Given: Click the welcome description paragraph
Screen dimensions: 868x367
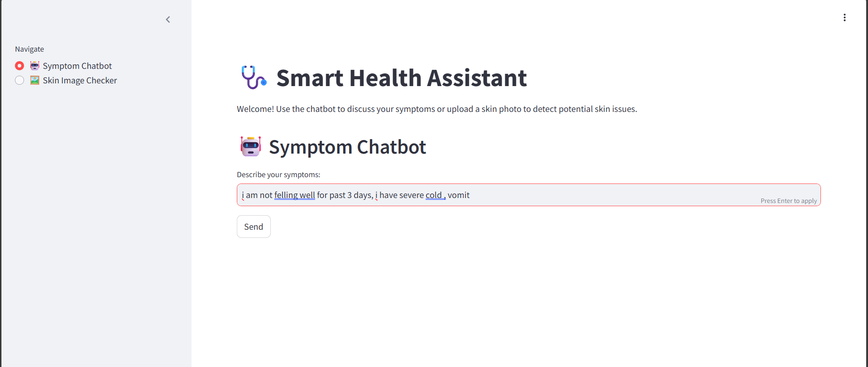Looking at the screenshot, I should (x=437, y=109).
